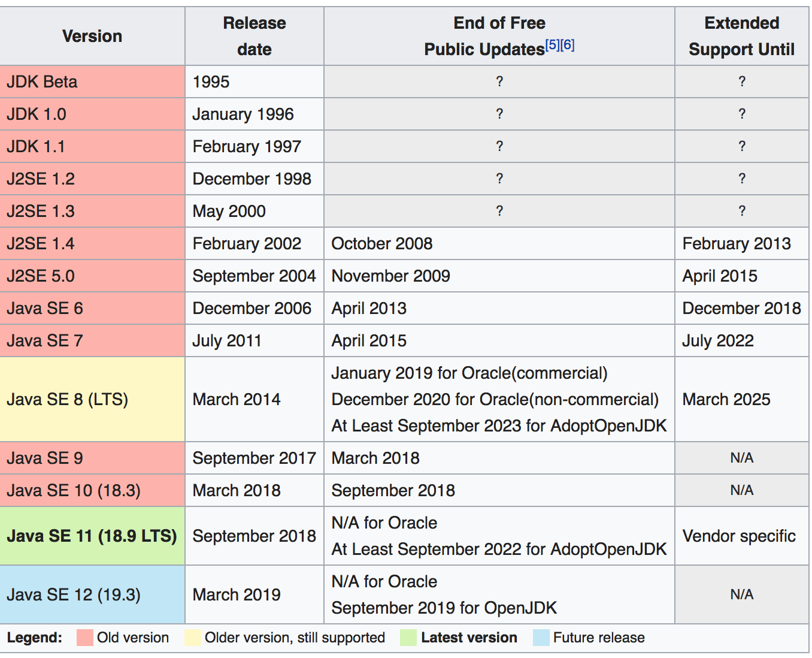Click the January 1996 release date

point(243,114)
